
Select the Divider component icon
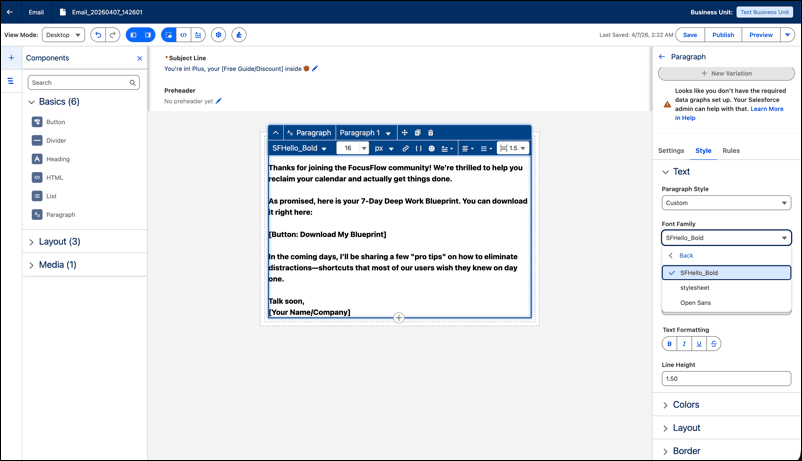click(x=37, y=140)
